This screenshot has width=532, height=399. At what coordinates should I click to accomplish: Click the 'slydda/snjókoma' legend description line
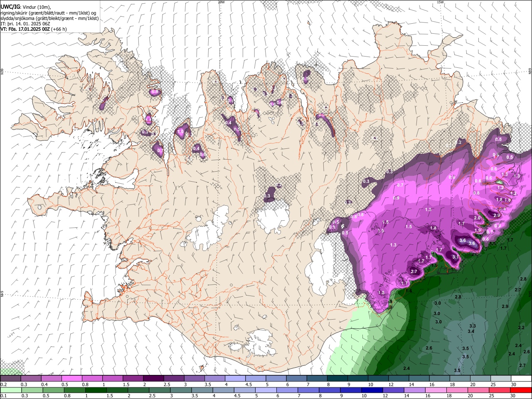[50, 18]
